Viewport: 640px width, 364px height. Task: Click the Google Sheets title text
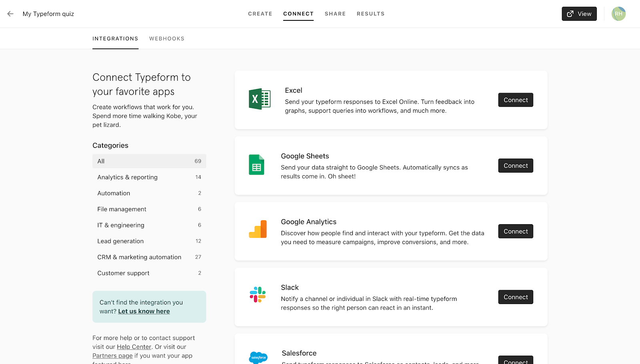[x=305, y=156]
